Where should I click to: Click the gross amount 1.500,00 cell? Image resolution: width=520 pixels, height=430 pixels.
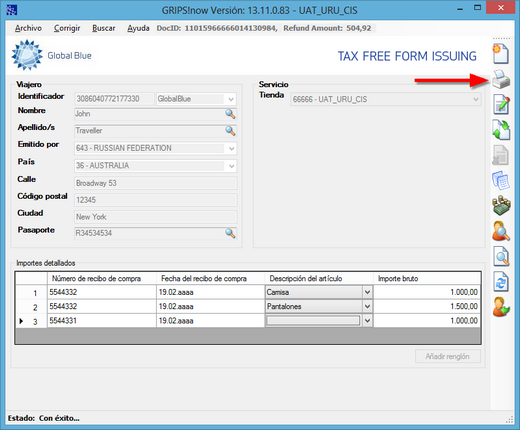(x=427, y=306)
